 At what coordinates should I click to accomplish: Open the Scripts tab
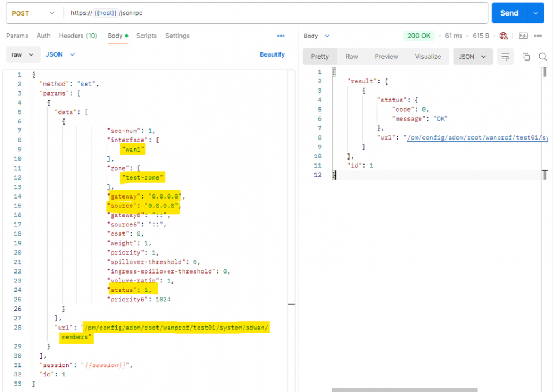(146, 36)
